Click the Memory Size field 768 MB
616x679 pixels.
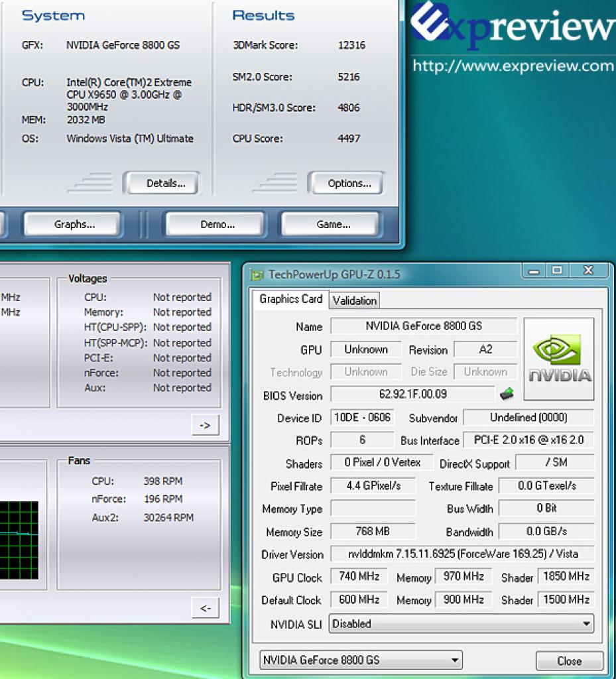(x=373, y=531)
